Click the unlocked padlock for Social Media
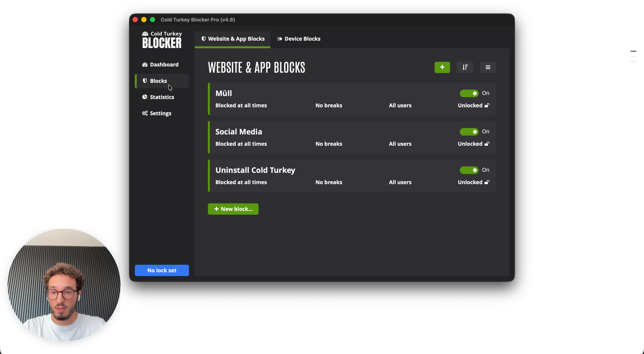This screenshot has width=644, height=354. coord(487,144)
